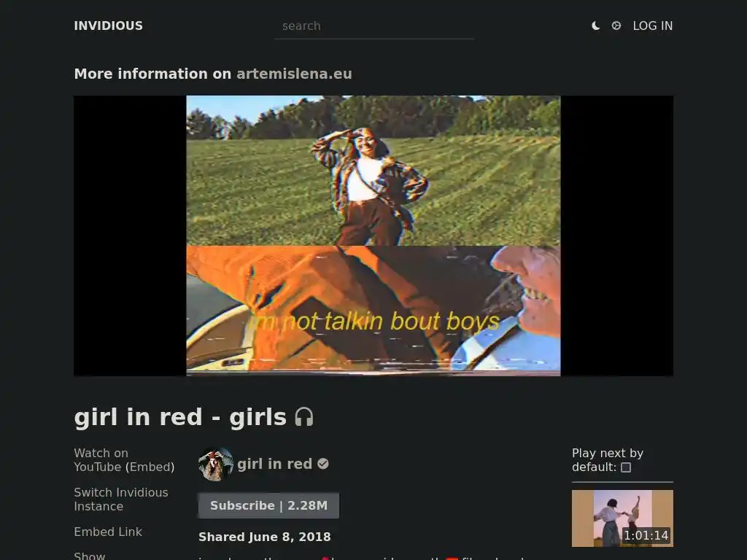Click the verified badge next to girl in red
Screen dimensions: 747x560
323,464
